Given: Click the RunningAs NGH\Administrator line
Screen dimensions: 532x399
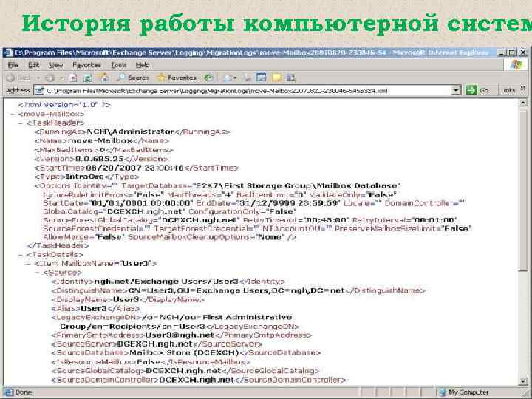Looking at the screenshot, I should [132, 132].
